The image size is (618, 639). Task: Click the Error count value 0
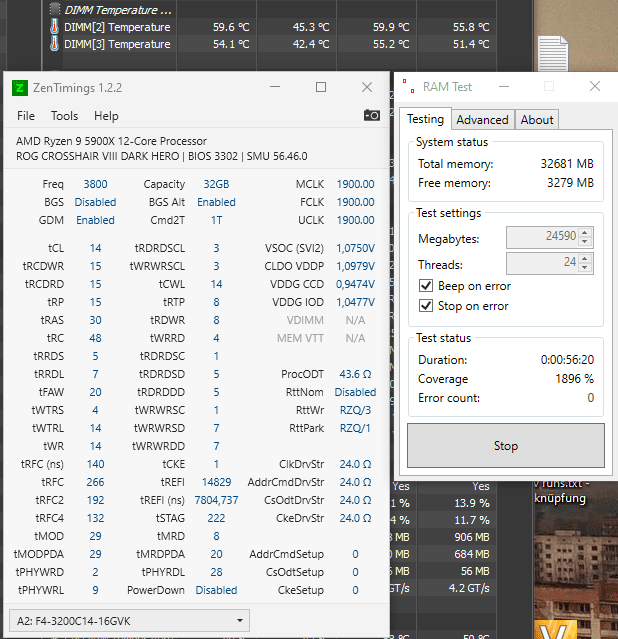pyautogui.click(x=590, y=398)
